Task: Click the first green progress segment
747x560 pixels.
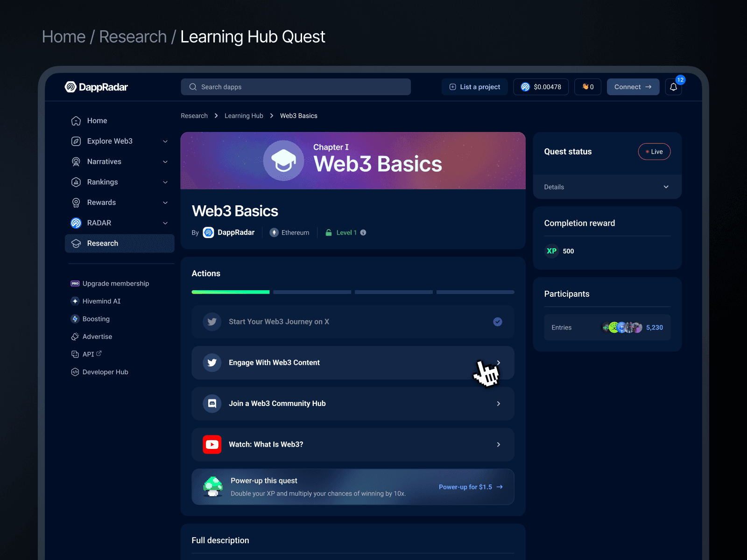Action: 231,292
